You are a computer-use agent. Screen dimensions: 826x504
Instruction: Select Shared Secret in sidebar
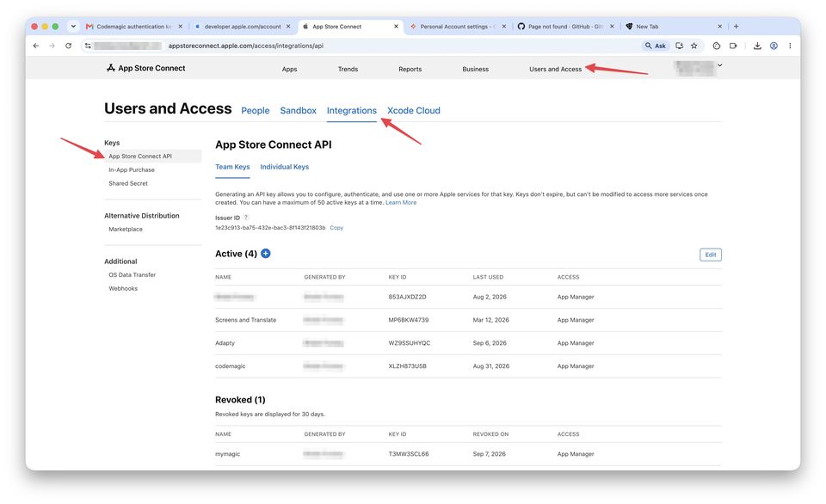pyautogui.click(x=128, y=183)
